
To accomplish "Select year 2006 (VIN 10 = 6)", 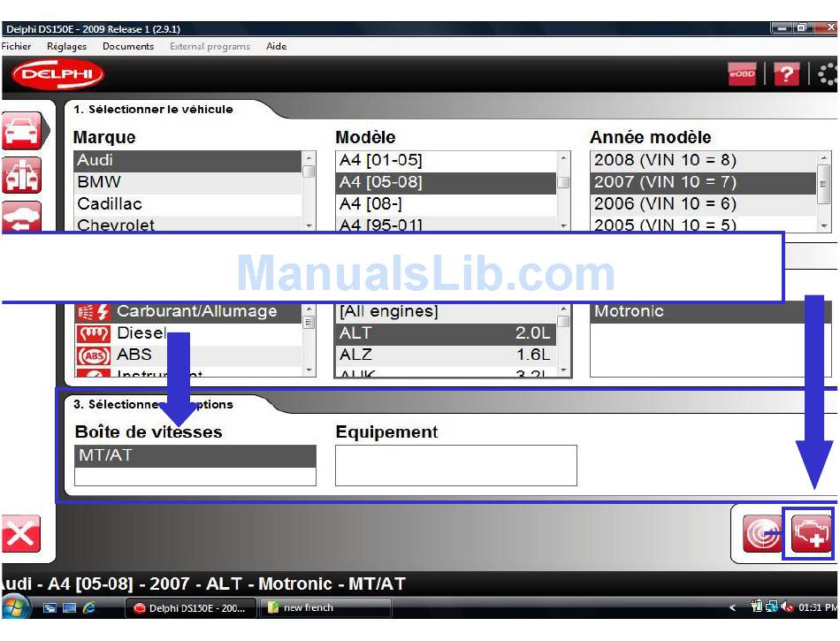I will [x=703, y=204].
